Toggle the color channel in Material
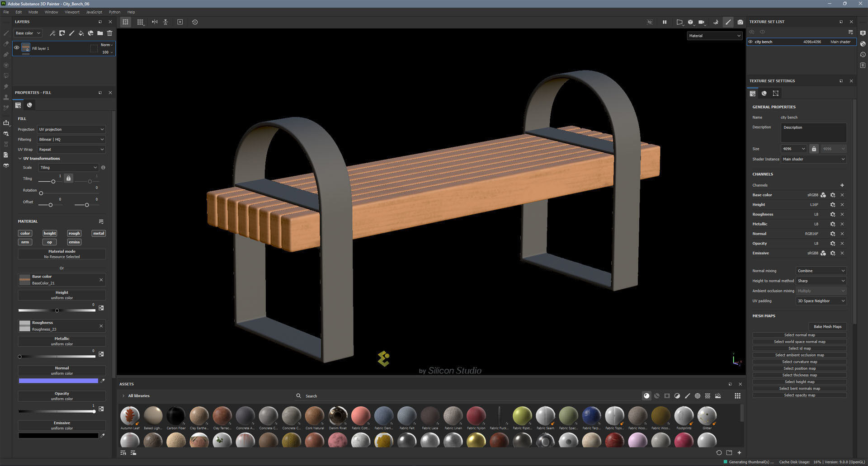868x466 pixels. (x=25, y=233)
